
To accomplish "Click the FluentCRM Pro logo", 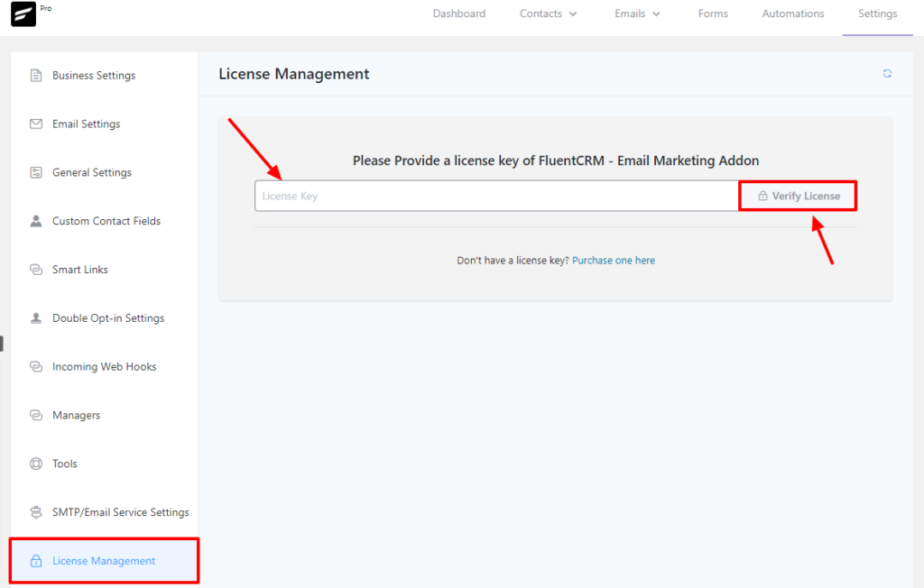I will (23, 14).
